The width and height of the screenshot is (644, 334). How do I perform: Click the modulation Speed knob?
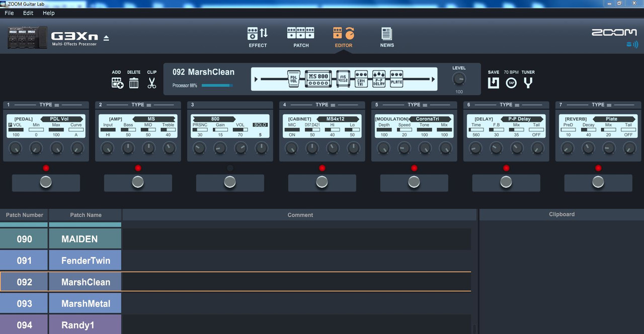tap(404, 148)
